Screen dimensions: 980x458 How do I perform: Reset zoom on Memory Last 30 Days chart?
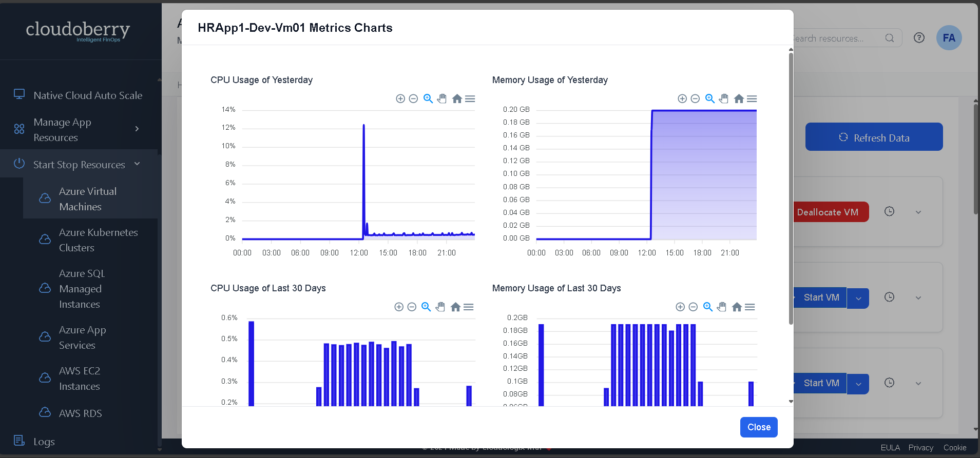(737, 307)
